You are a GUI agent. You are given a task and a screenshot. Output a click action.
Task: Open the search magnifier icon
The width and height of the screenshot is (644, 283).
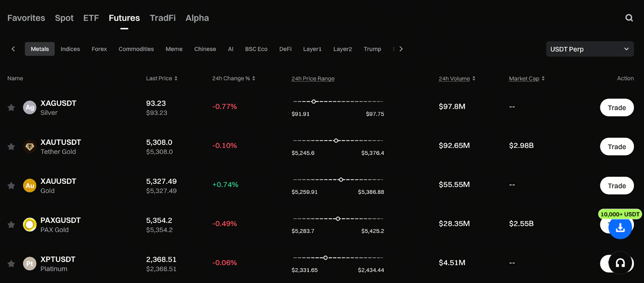click(629, 18)
